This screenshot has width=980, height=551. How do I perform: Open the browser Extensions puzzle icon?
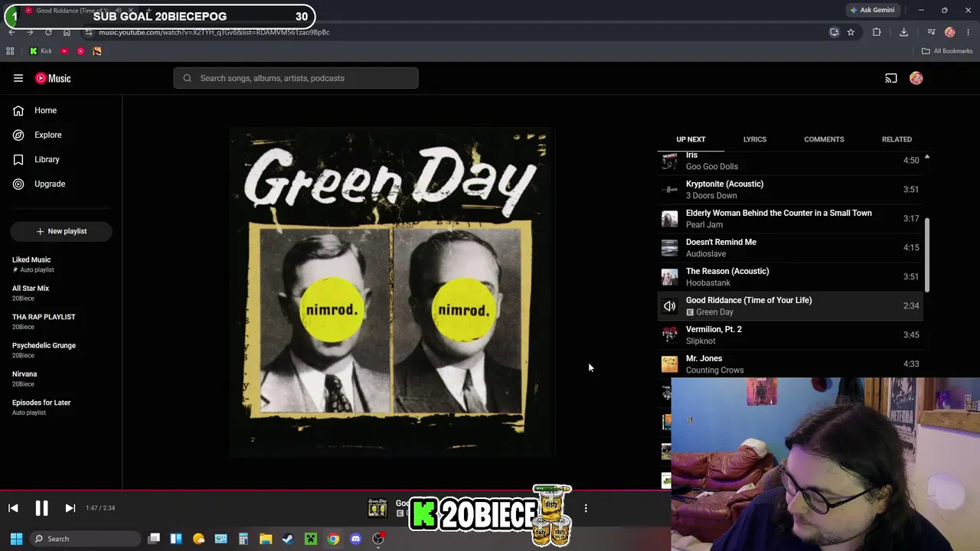(877, 32)
